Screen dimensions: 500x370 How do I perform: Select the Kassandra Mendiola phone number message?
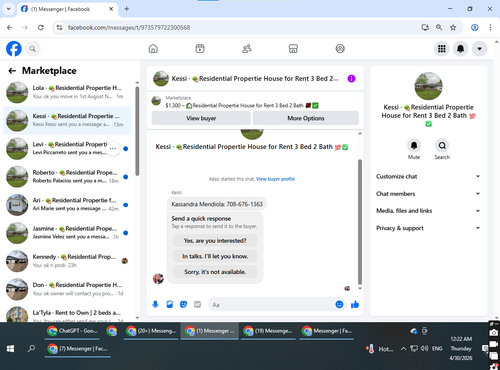217,204
